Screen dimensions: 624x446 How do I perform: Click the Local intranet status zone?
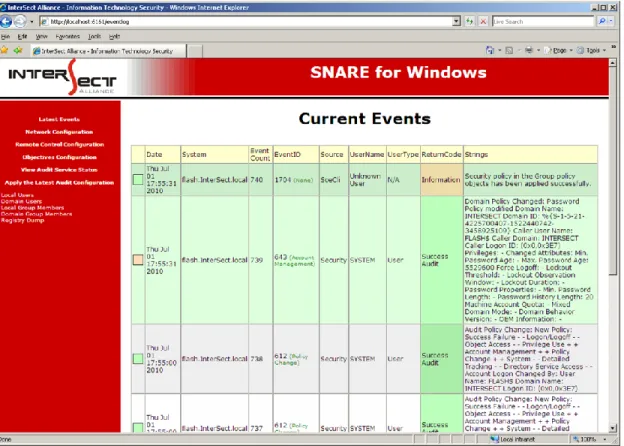(x=513, y=439)
